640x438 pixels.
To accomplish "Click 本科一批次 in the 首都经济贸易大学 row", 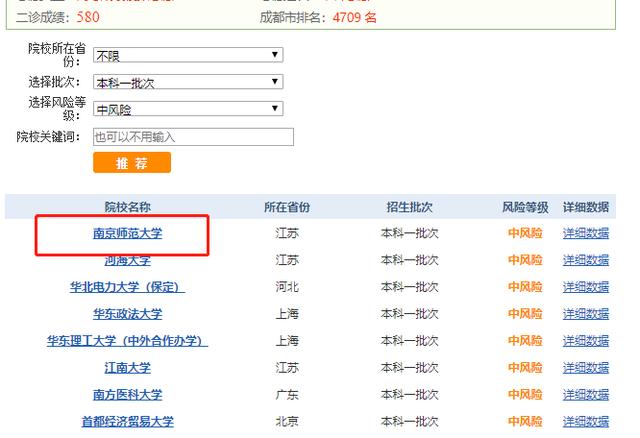I will (409, 422).
